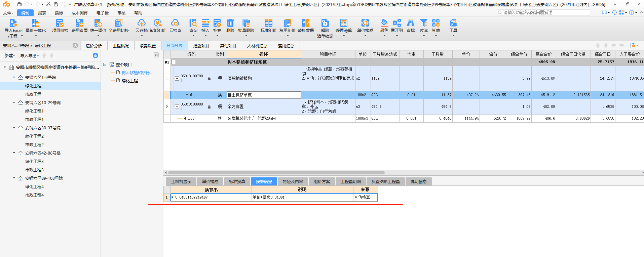Click the search box 请输入功能名称或问题描述
This screenshot has height=257, width=644.
[x=544, y=12]
